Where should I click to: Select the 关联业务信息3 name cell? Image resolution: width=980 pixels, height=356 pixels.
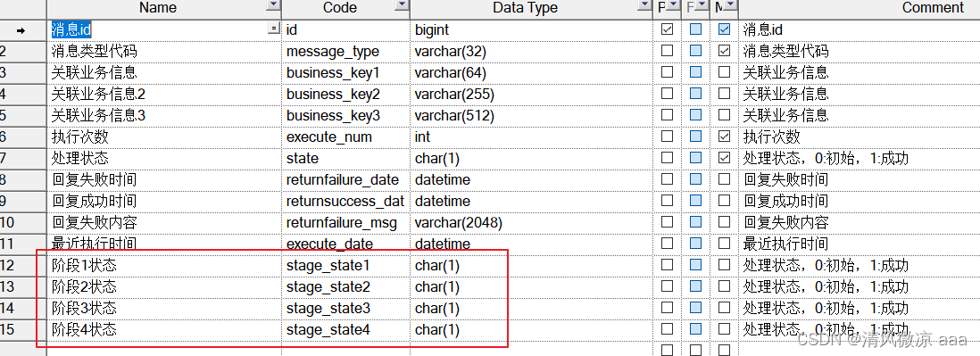point(163,116)
